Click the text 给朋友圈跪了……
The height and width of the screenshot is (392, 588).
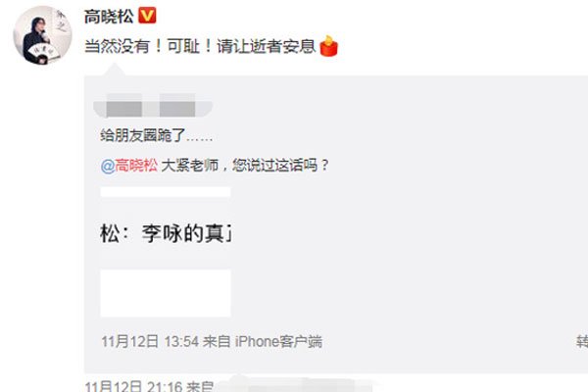(x=157, y=136)
